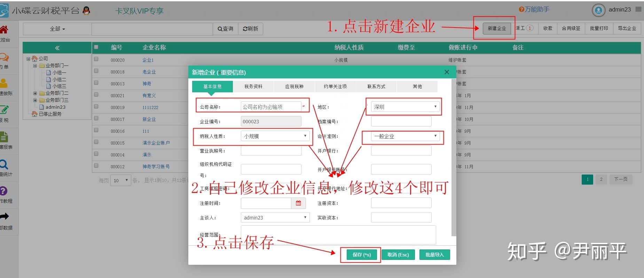Open the hamburger menu next to admin23
Viewport: 644px width, 278px height.
[x=638, y=9]
